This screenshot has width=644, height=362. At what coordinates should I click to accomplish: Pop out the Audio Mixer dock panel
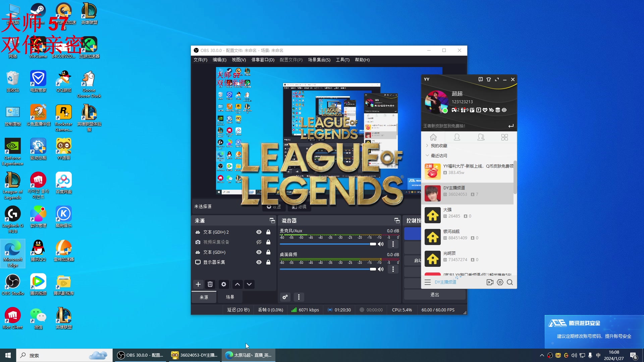coord(397,221)
